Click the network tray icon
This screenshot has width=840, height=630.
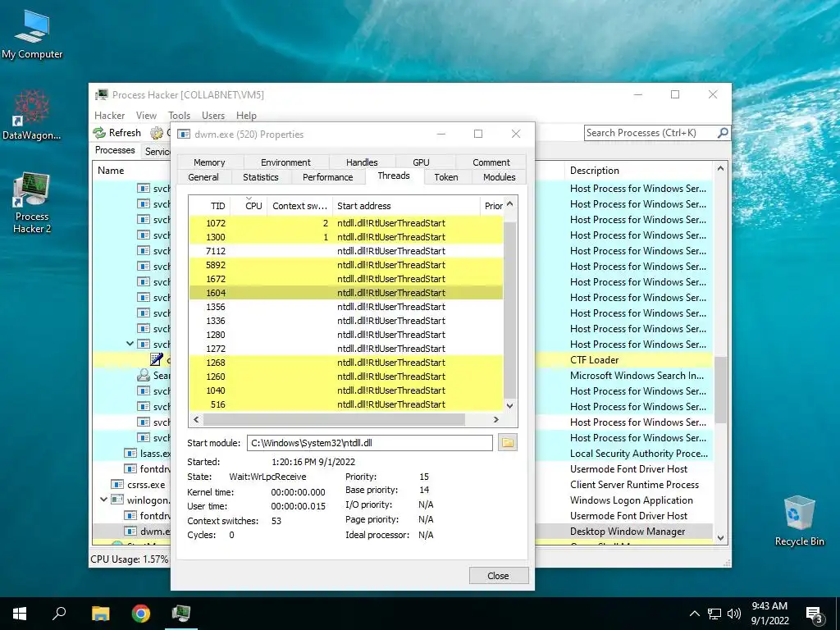point(714,614)
